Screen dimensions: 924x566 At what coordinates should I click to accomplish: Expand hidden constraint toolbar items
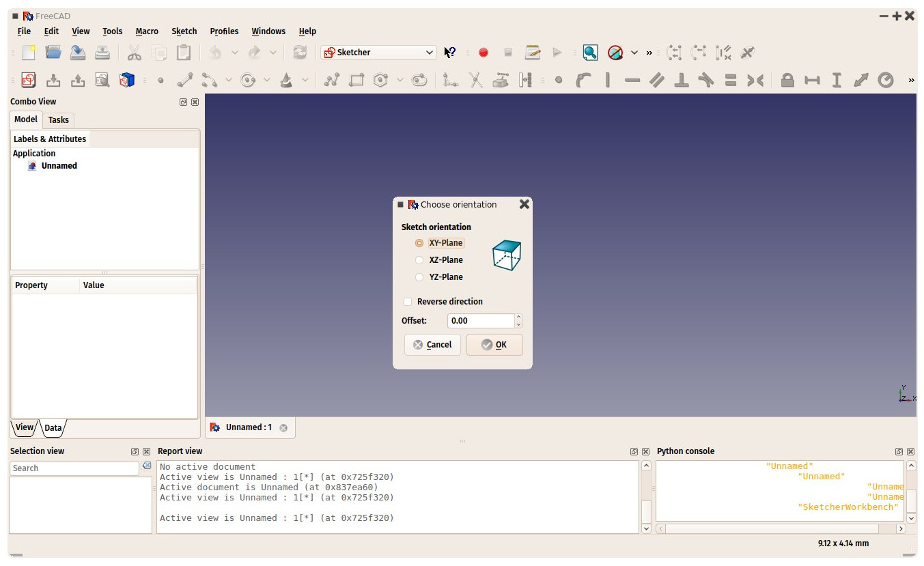(911, 81)
